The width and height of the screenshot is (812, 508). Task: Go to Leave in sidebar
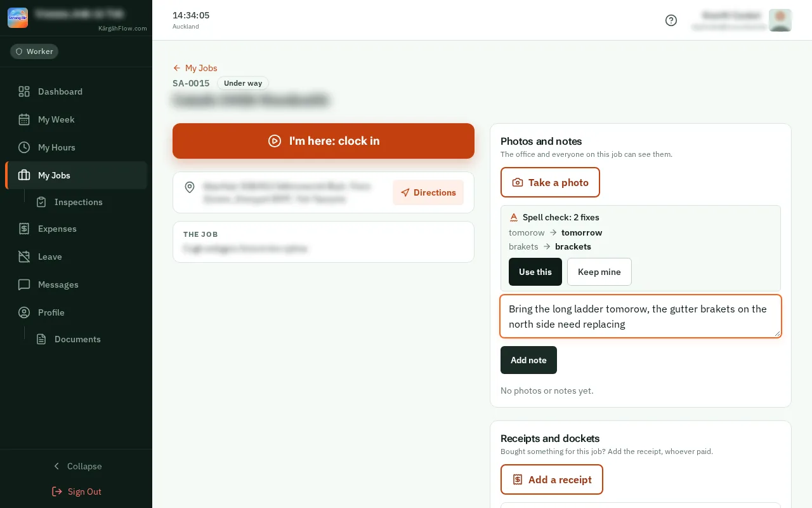(76, 257)
